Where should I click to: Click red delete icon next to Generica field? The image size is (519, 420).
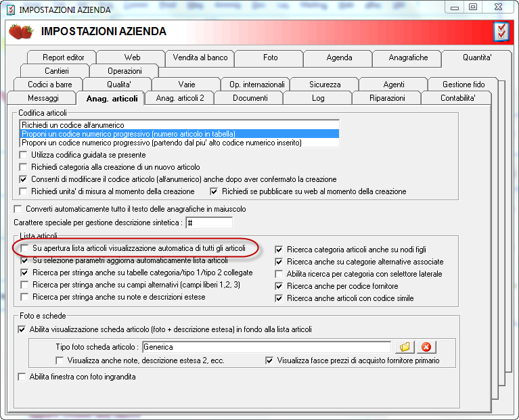tap(426, 347)
